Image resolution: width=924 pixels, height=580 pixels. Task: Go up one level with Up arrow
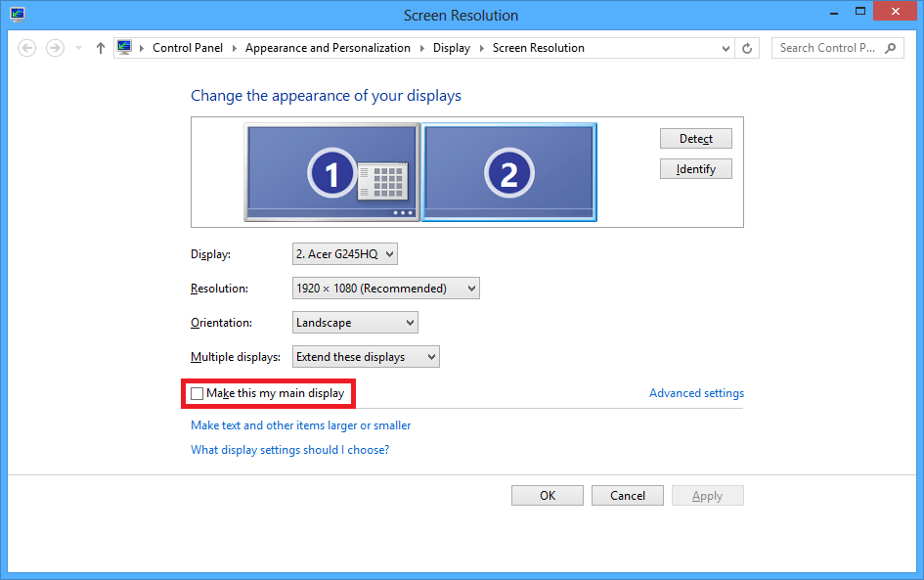[100, 48]
